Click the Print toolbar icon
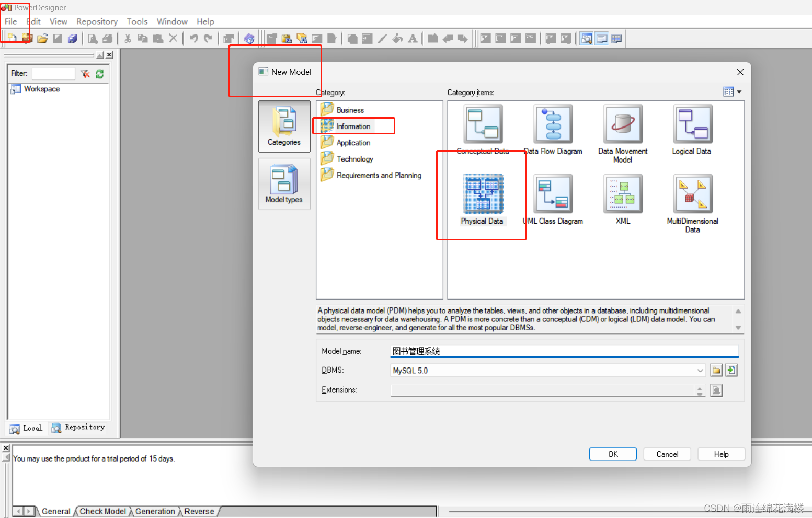This screenshot has height=518, width=812. click(107, 38)
